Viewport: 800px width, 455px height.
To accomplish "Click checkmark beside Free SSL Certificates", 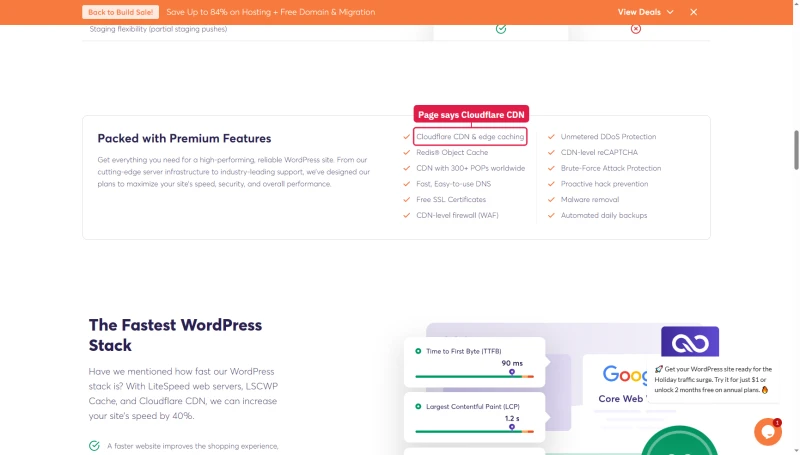I will [407, 199].
